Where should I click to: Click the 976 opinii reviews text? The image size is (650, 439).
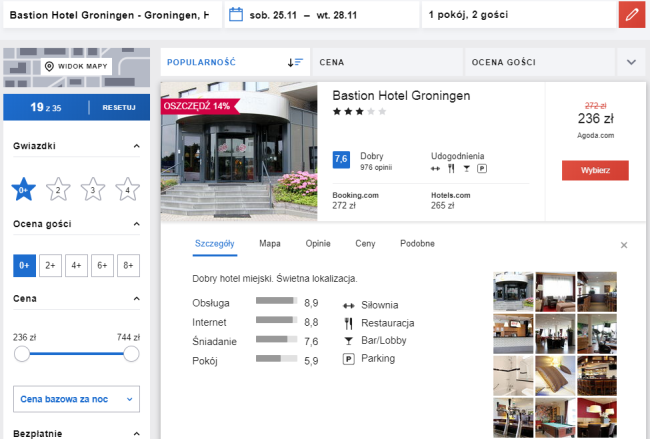[376, 167]
